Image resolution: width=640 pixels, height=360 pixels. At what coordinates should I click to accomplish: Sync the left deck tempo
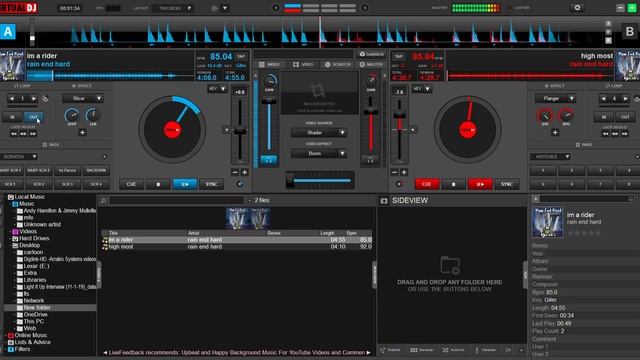(211, 184)
